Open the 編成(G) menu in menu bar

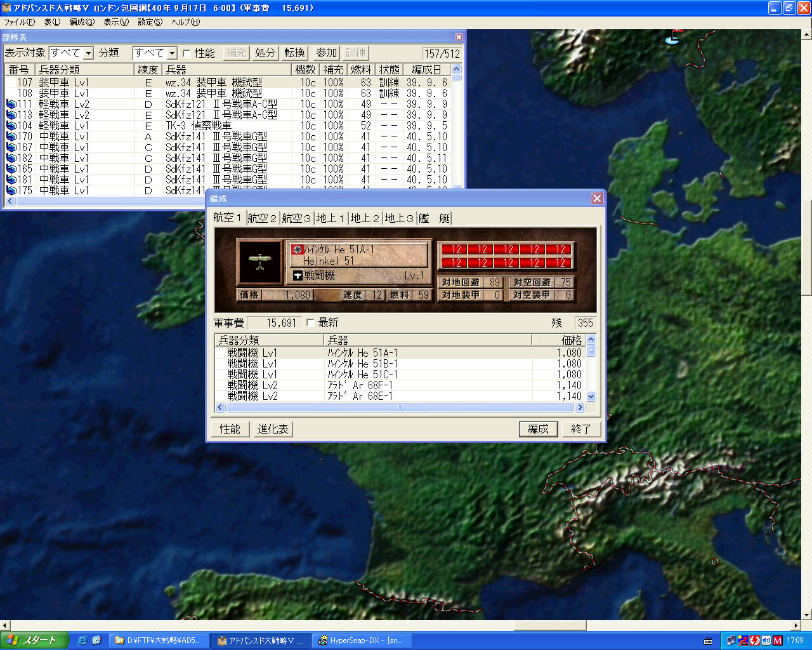(x=81, y=22)
